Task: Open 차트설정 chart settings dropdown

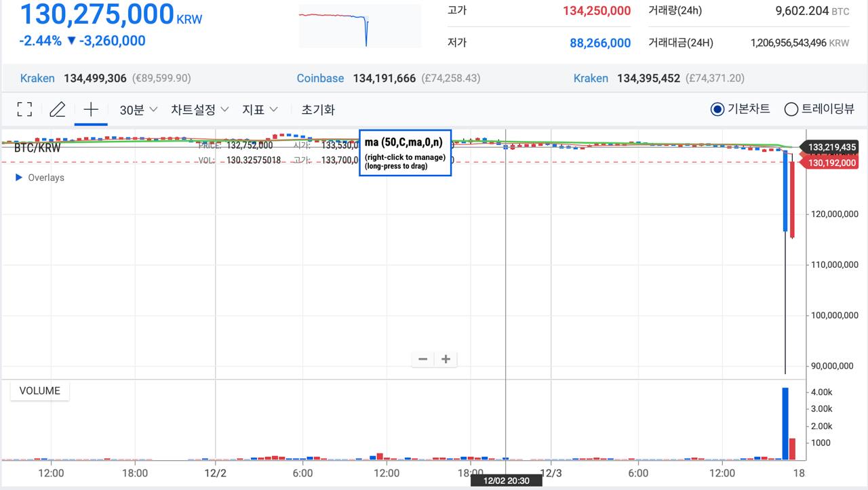Action: (x=200, y=109)
